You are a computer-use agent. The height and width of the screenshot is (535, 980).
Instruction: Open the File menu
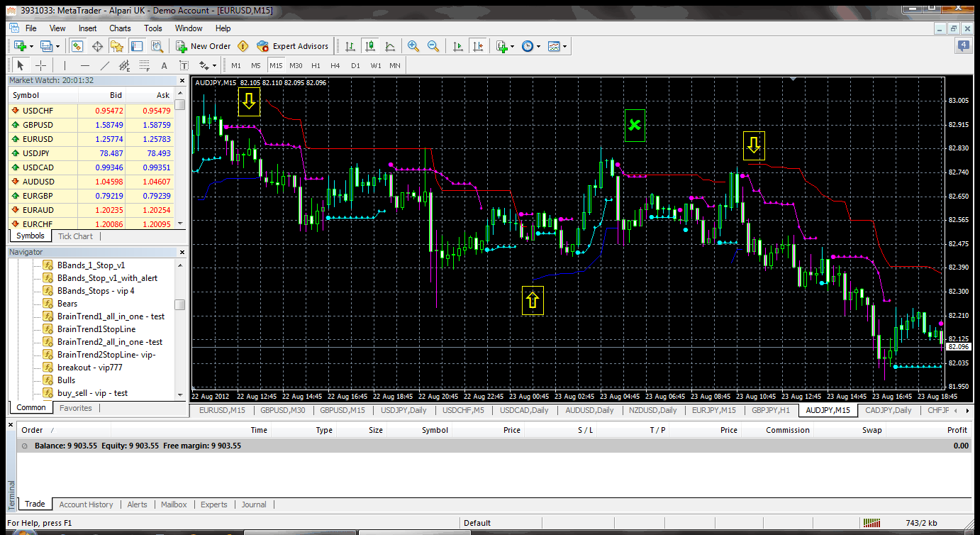pos(31,28)
